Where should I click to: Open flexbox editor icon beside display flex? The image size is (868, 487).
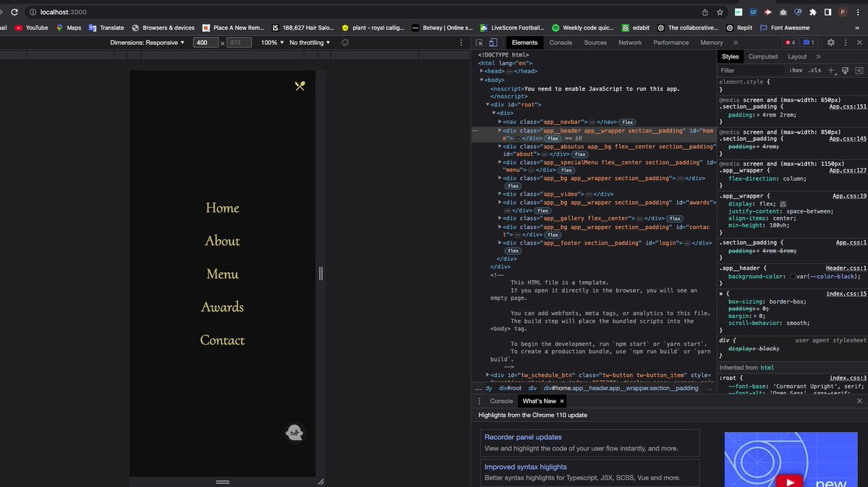[783, 204]
